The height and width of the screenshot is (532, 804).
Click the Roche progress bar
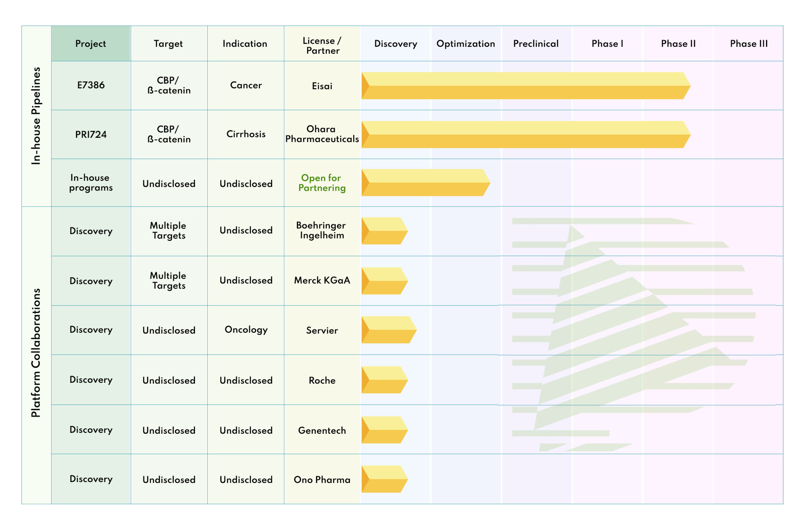point(385,380)
